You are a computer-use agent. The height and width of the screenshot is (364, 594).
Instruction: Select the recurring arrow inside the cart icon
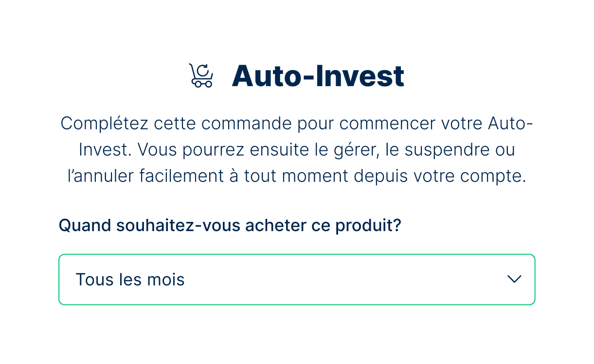[x=203, y=71]
